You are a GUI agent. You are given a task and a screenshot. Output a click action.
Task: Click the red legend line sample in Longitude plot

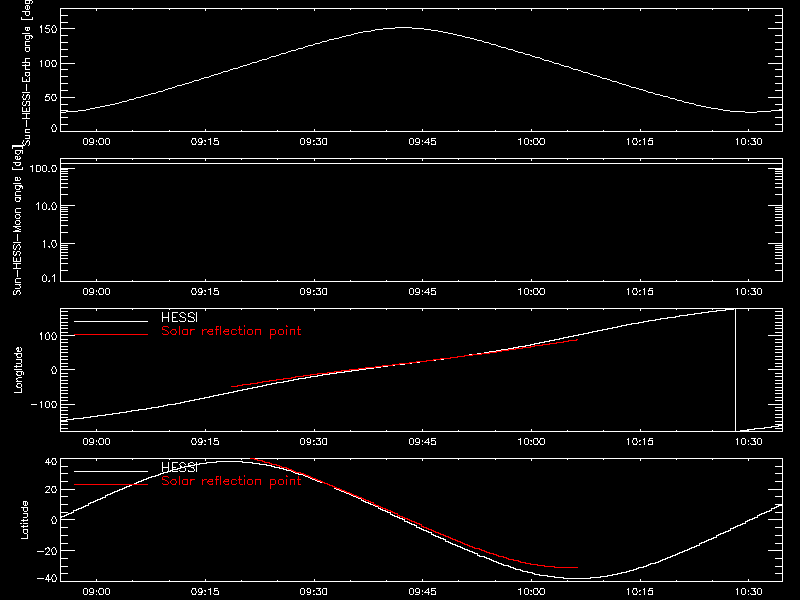click(x=111, y=335)
